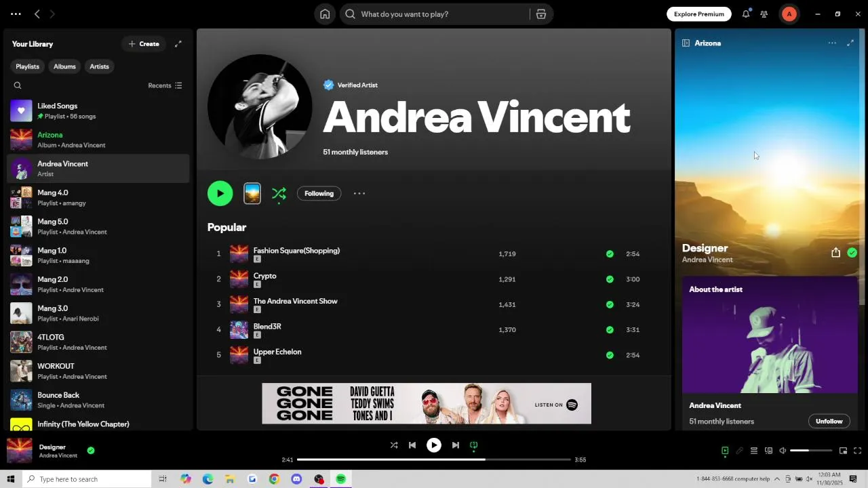Filter library by Artists
Viewport: 868px width, 488px height.
[x=99, y=66]
